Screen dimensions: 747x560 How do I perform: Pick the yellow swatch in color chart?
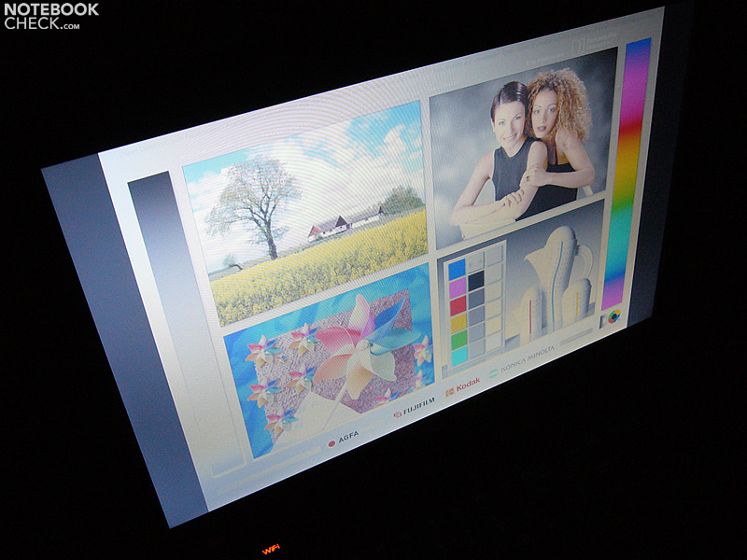(458, 324)
